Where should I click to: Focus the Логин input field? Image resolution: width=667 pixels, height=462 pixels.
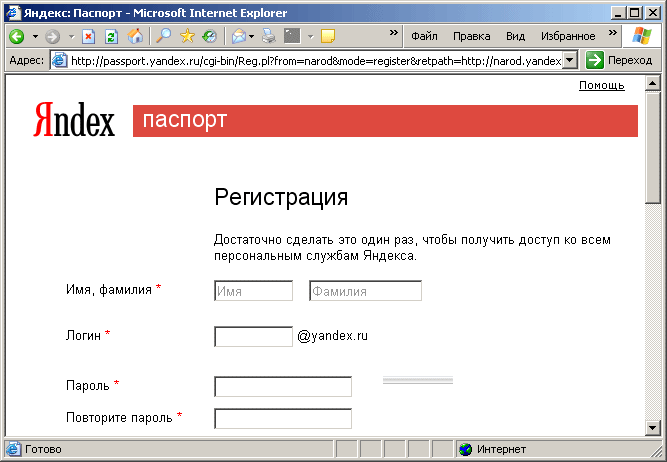[x=254, y=337]
